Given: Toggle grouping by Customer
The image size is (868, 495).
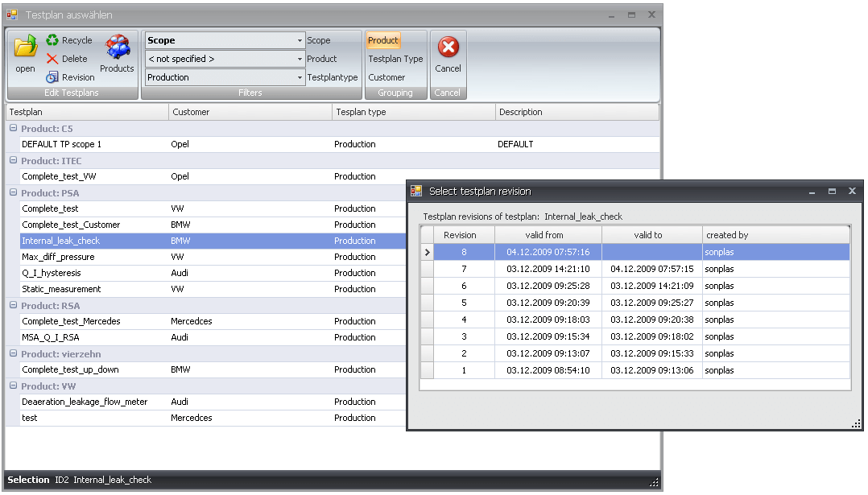Looking at the screenshot, I should [x=386, y=77].
